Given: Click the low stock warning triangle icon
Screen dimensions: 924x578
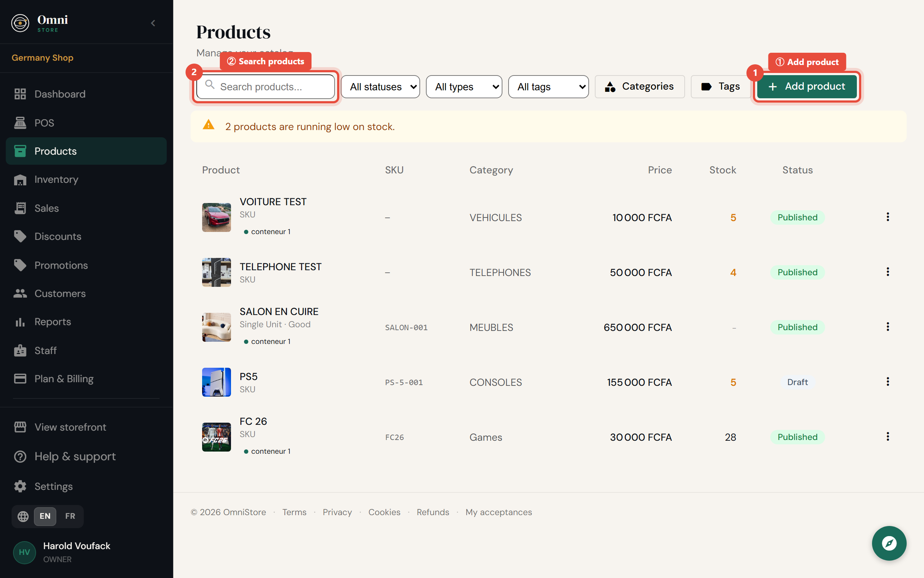Looking at the screenshot, I should coord(209,125).
